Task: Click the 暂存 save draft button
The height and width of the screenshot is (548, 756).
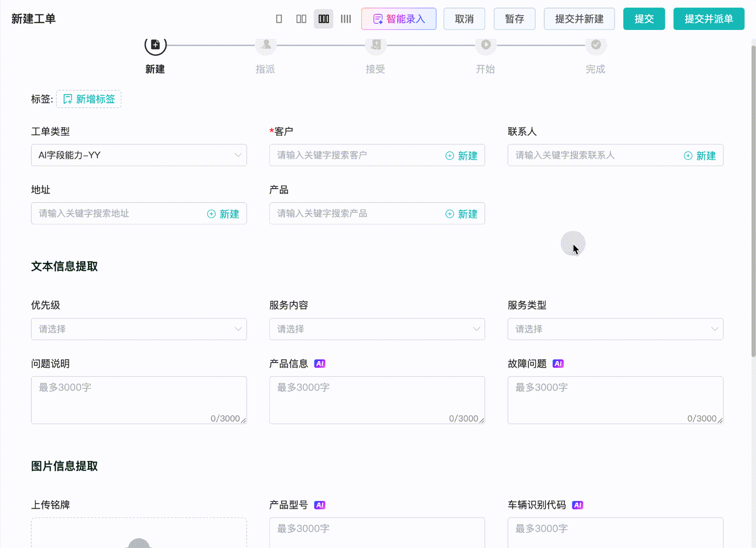Action: 514,19
